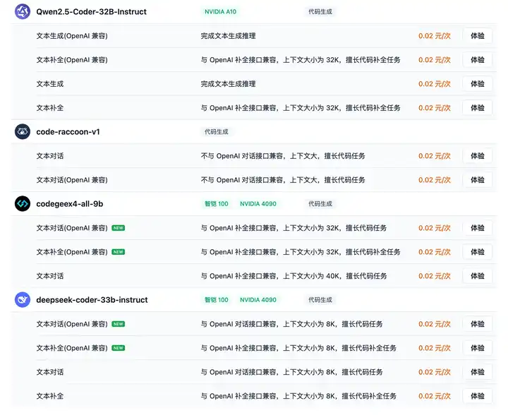Click the code-raccoon-v1 raccoon logo

tap(23, 131)
